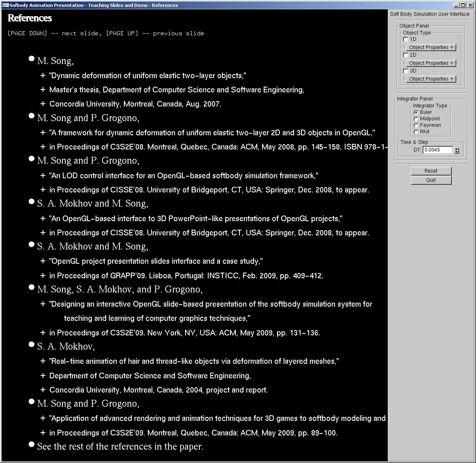This screenshot has width=476, height=463.
Task: Click the application icon in title bar
Action: click(5, 5)
